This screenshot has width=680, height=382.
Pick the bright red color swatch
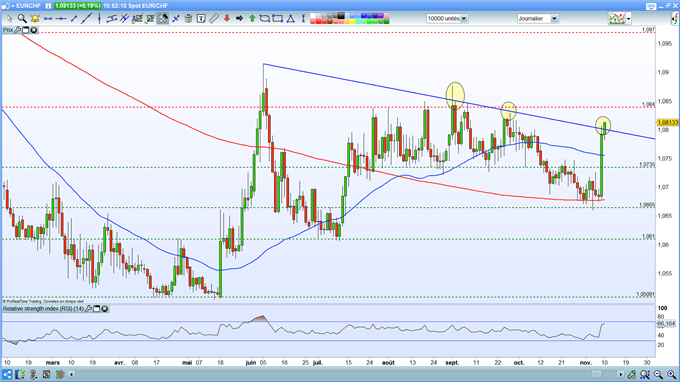319,21
